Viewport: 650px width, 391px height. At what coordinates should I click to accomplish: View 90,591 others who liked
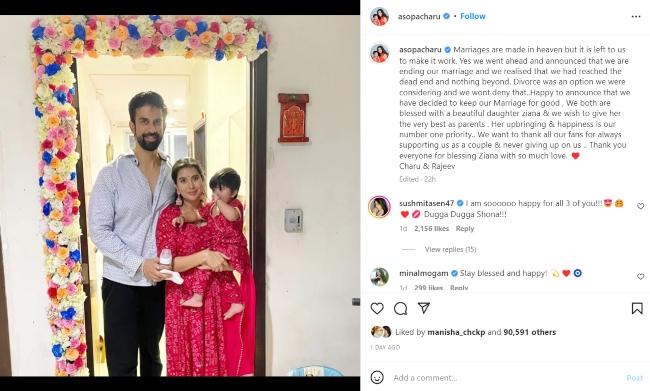click(529, 332)
